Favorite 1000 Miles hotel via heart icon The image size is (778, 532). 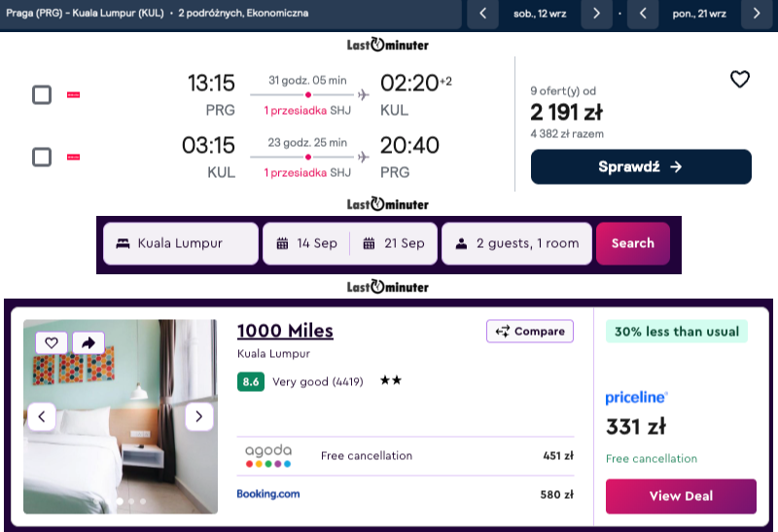[52, 342]
